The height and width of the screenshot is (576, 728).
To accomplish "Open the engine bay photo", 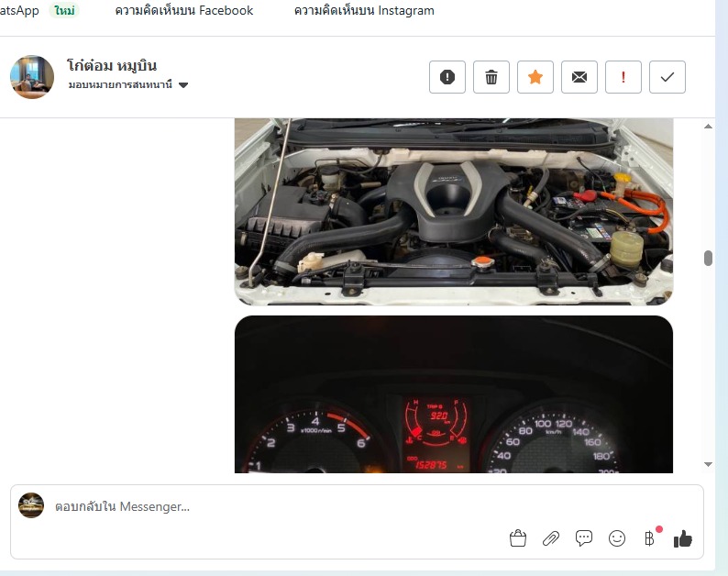I will (454, 212).
